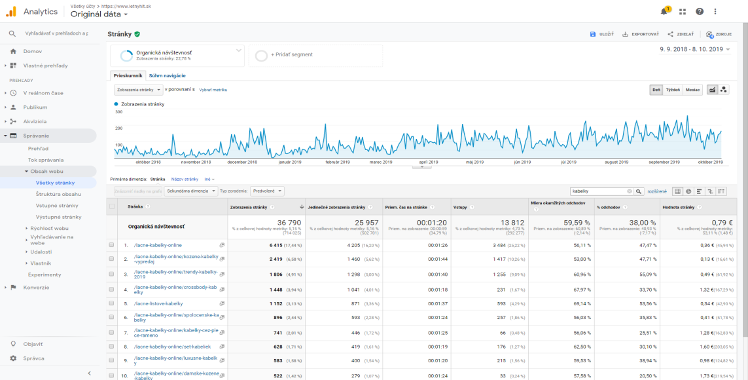Screen dimensions: 748x380
Task: Click the real-time clock icon
Action: pos(13,93)
